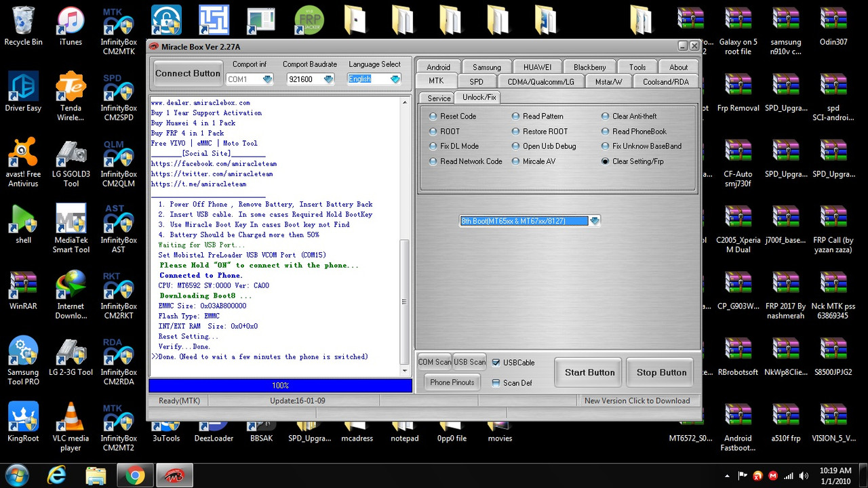The width and height of the screenshot is (868, 488).
Task: Expand the Comport Baudrate 921600 dropdown
Action: coord(329,79)
